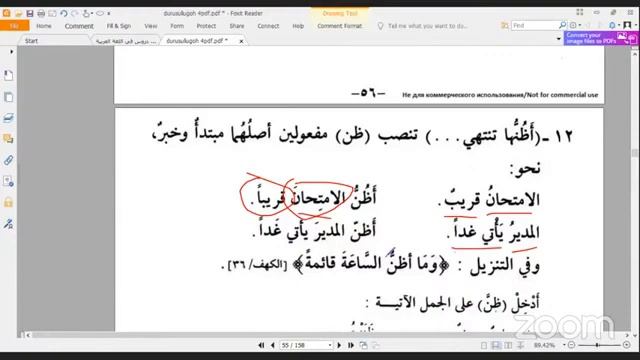Open a file with the folder icon
640x360 pixels.
pyautogui.click(x=18, y=13)
